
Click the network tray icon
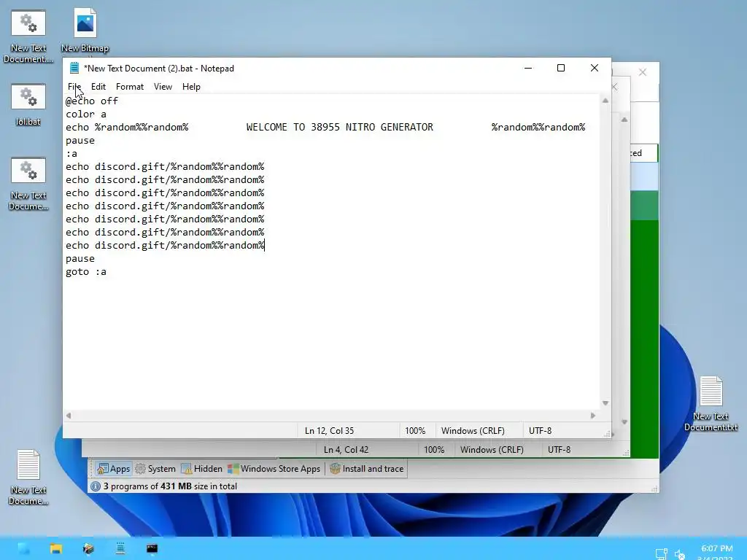(661, 554)
